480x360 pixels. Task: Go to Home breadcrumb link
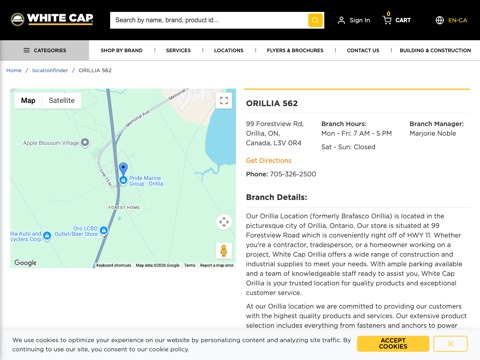[14, 70]
